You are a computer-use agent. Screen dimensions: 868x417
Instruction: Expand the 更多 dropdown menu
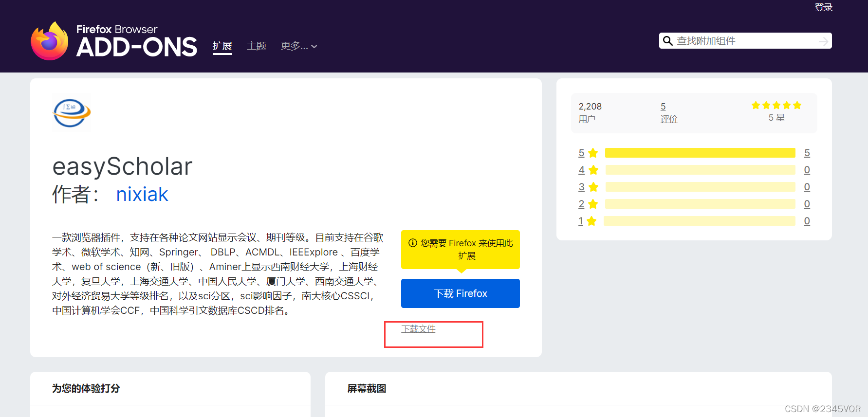point(299,46)
